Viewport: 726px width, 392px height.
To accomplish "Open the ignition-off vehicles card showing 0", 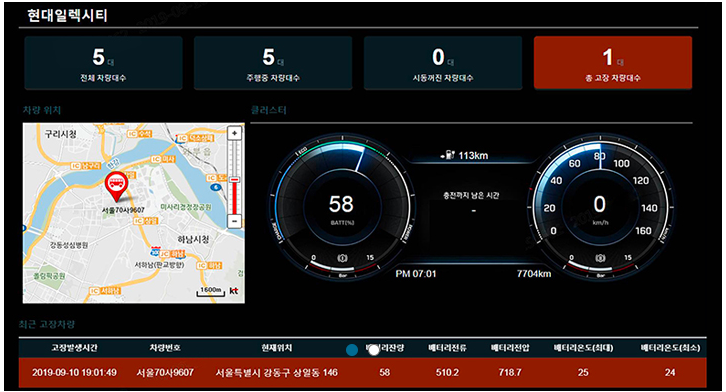I will pos(443,63).
